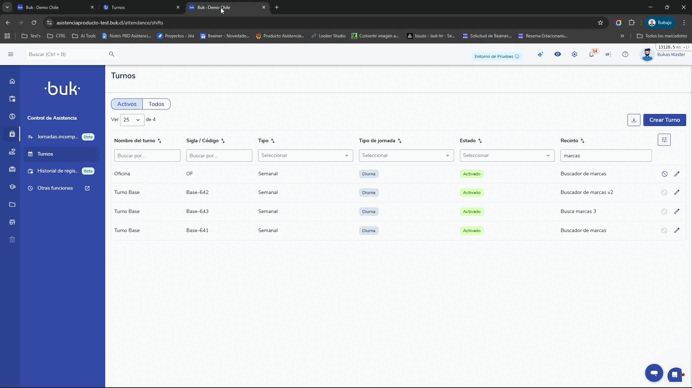The image size is (692, 388).
Task: Click deactivate icon for Base-643 row
Action: click(x=664, y=211)
